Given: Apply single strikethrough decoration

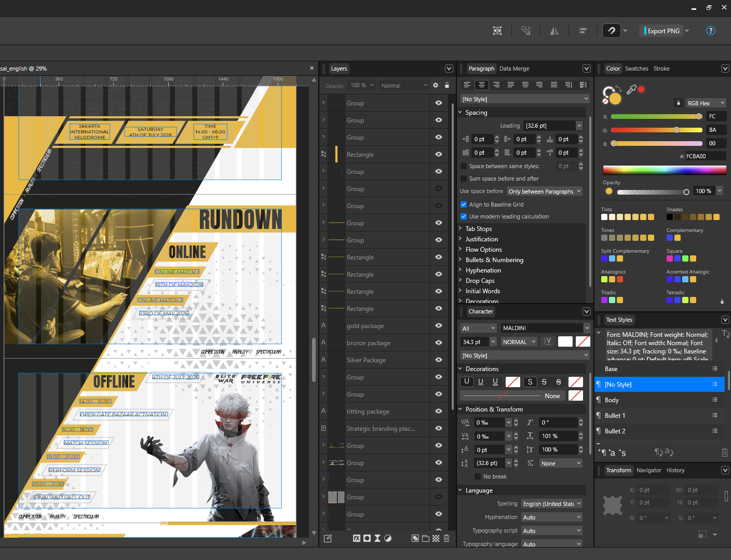Looking at the screenshot, I should pos(544,382).
